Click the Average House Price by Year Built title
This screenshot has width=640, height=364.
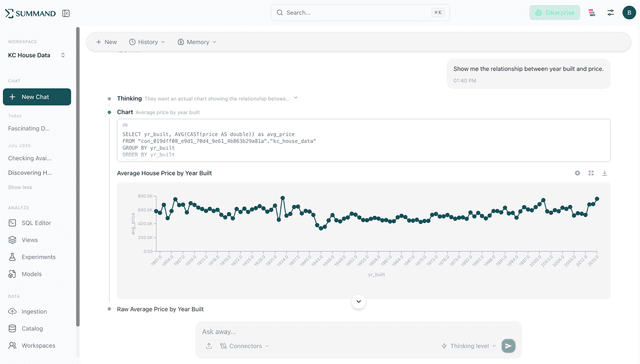[x=164, y=173]
